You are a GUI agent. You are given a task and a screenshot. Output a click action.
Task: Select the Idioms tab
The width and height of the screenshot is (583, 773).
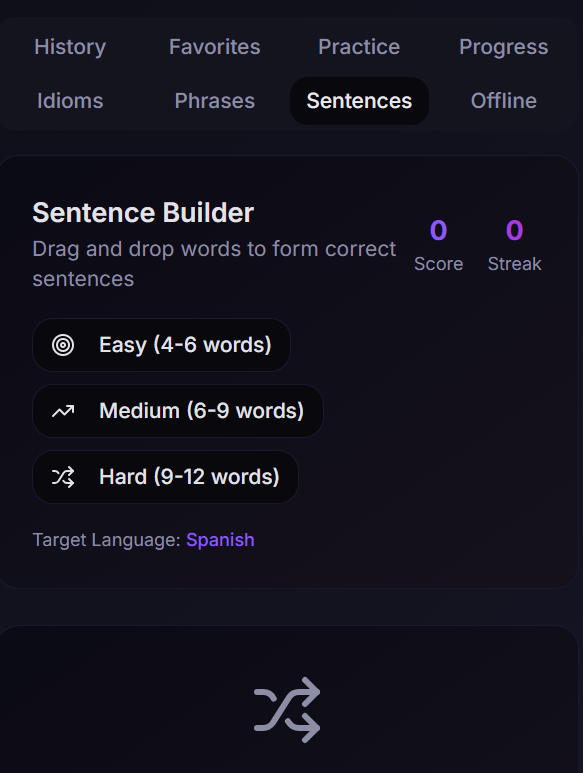[70, 101]
